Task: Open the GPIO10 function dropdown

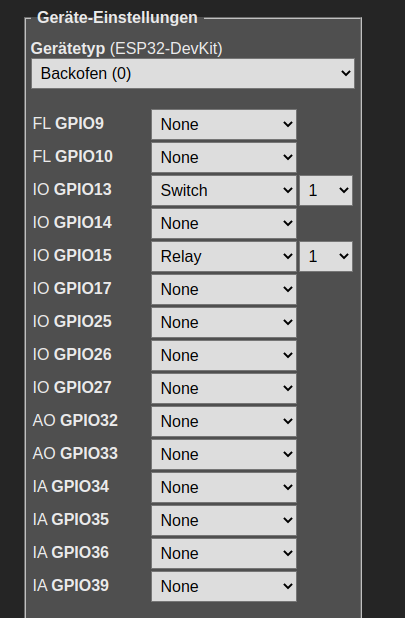Action: 224,158
